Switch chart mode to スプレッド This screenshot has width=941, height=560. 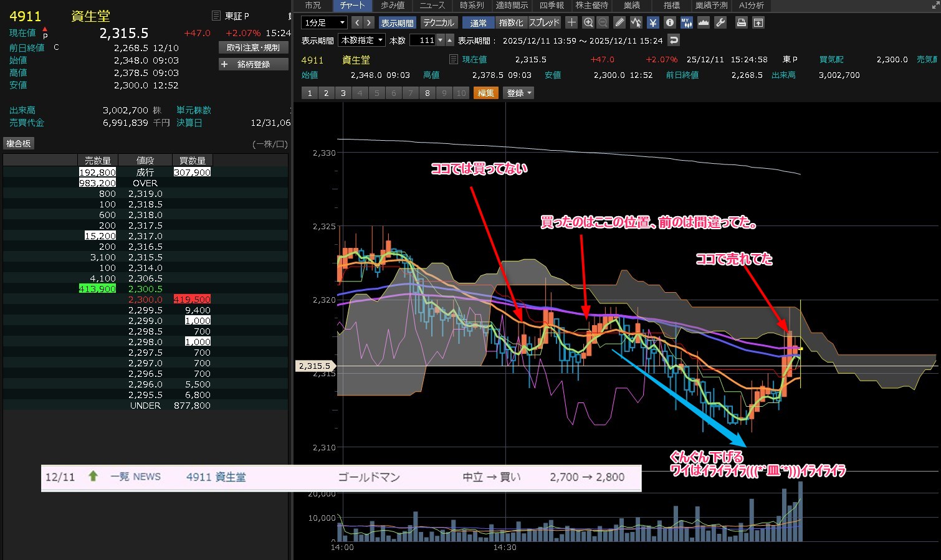pyautogui.click(x=544, y=22)
